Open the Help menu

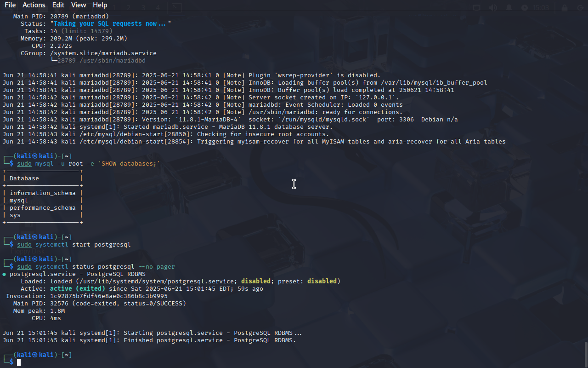click(x=100, y=5)
